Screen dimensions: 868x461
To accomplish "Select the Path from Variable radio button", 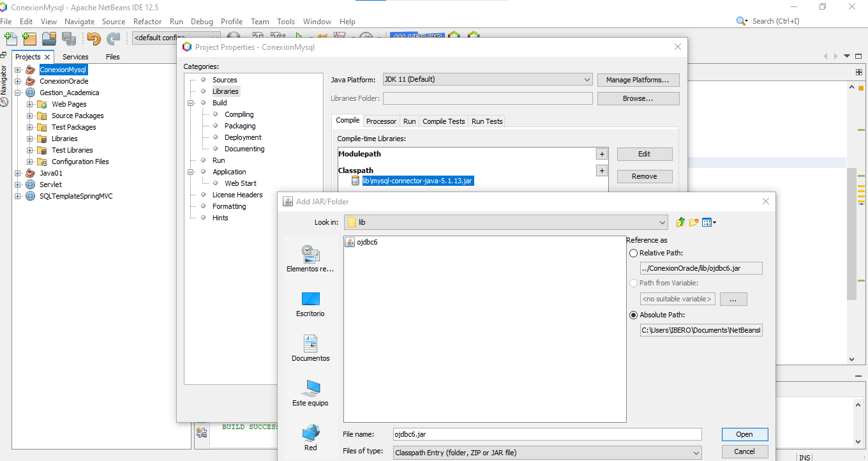I will click(x=633, y=283).
